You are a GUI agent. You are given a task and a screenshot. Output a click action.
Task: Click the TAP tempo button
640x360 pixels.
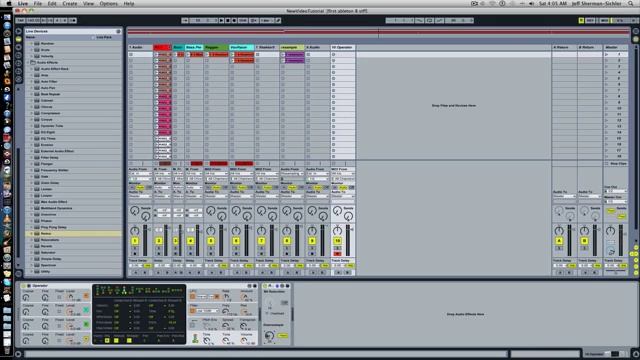click(x=20, y=20)
